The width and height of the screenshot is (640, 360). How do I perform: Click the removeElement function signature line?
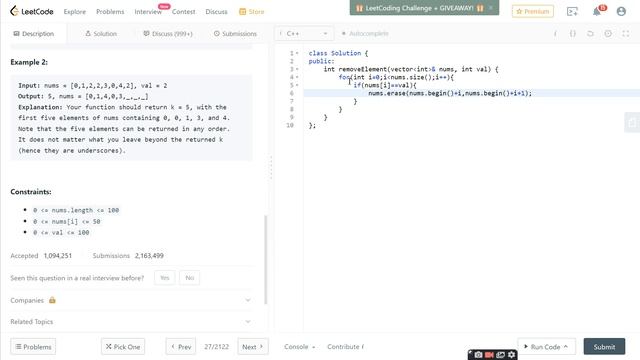tap(411, 69)
